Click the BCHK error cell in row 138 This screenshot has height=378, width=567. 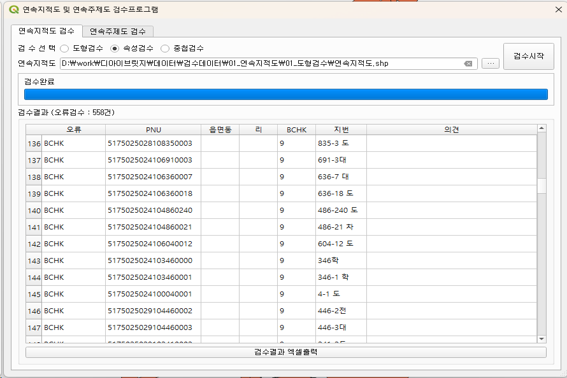point(74,177)
